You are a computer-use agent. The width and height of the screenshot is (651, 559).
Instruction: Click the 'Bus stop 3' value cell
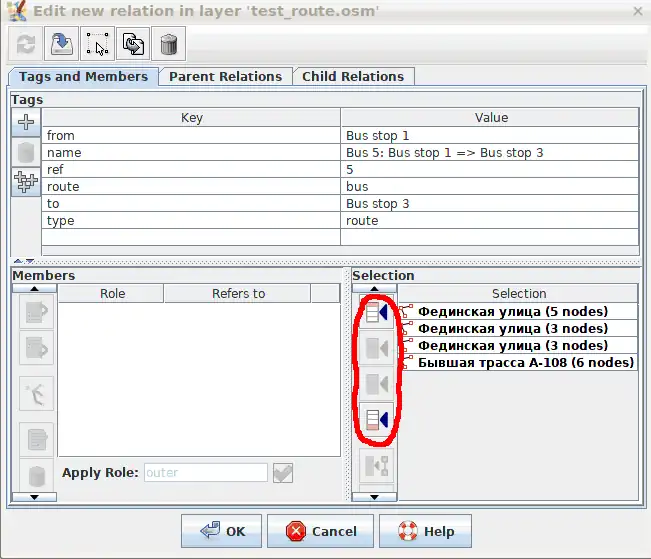point(489,203)
